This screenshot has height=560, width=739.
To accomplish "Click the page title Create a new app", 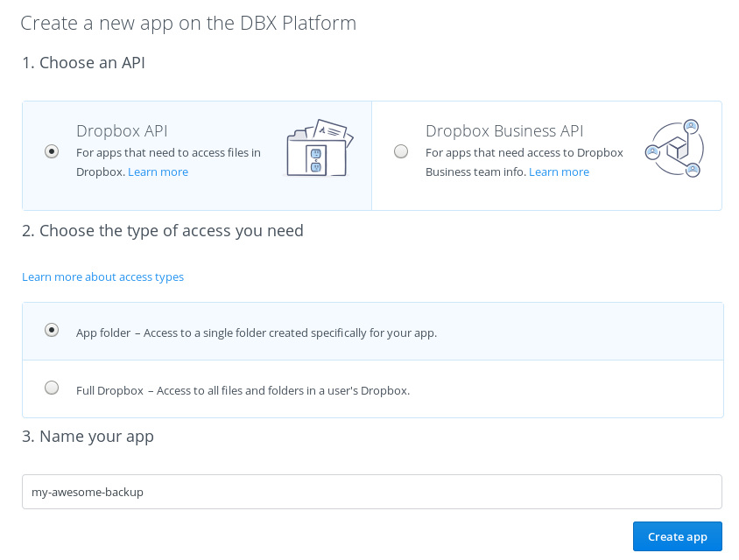I will tap(187, 23).
